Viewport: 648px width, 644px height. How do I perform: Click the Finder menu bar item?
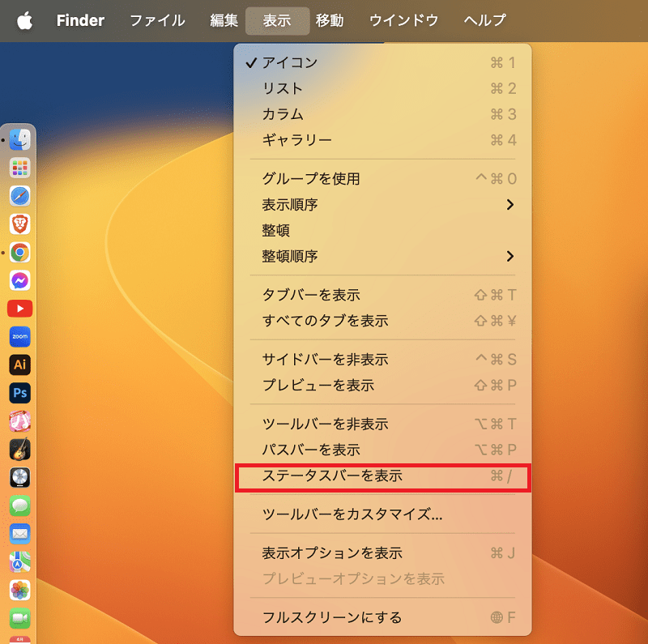pos(80,20)
